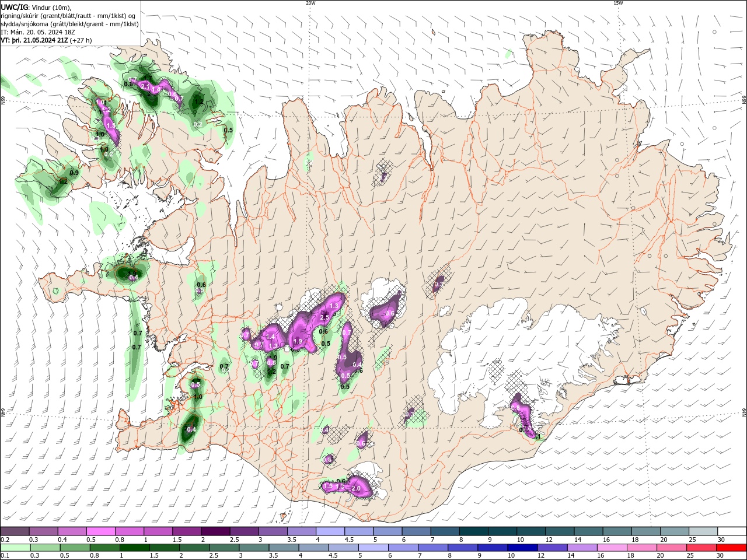
Task: Select the 20 rose-pink swatch in lower legend
Action: 672,548
